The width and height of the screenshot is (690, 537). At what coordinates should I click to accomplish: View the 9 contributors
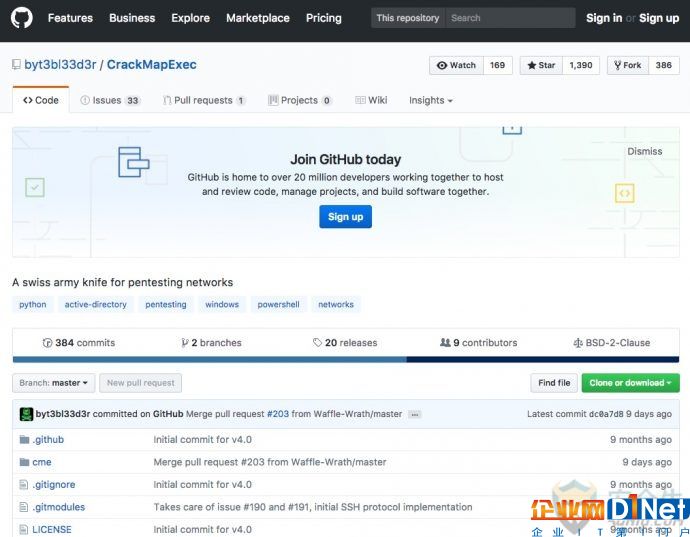(479, 342)
